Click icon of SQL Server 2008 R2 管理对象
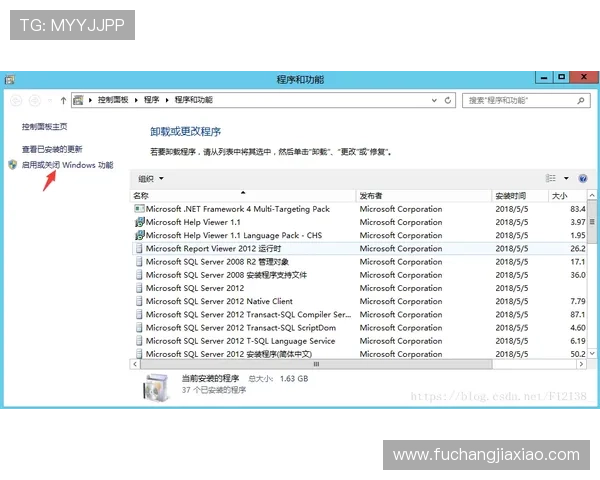 [x=139, y=262]
